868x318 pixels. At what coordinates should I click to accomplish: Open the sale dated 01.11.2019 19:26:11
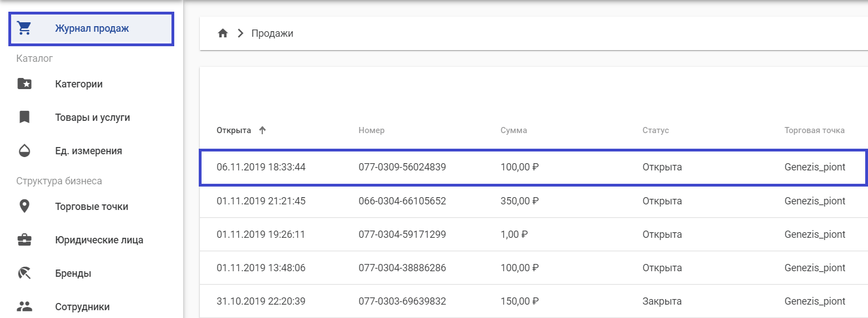pyautogui.click(x=261, y=234)
